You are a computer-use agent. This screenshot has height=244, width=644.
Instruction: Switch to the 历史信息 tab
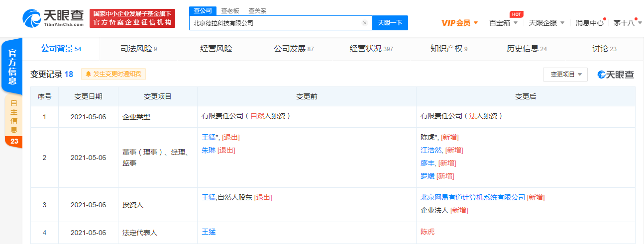(x=527, y=49)
